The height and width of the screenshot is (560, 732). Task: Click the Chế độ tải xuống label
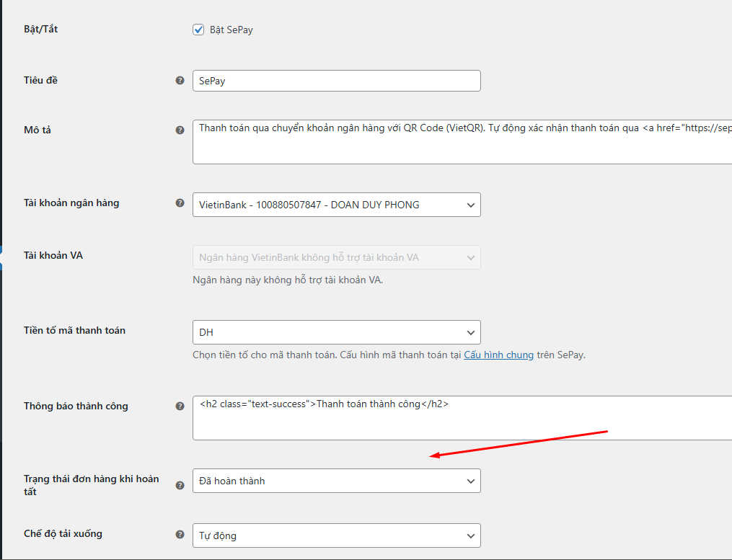coord(63,534)
